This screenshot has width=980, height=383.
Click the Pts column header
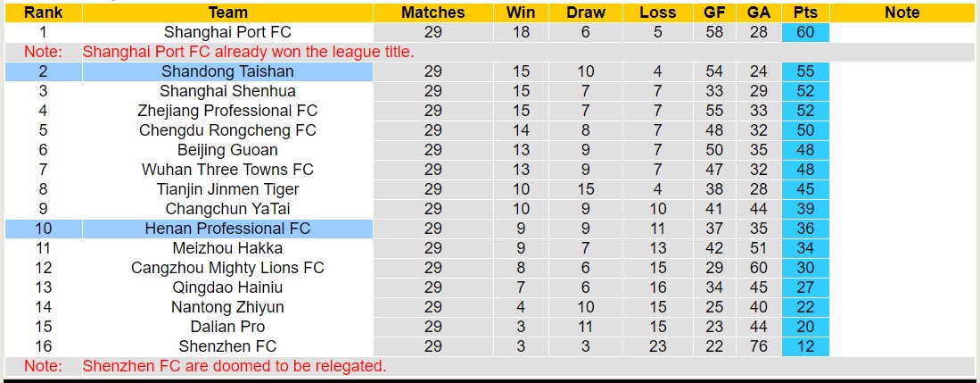point(805,12)
